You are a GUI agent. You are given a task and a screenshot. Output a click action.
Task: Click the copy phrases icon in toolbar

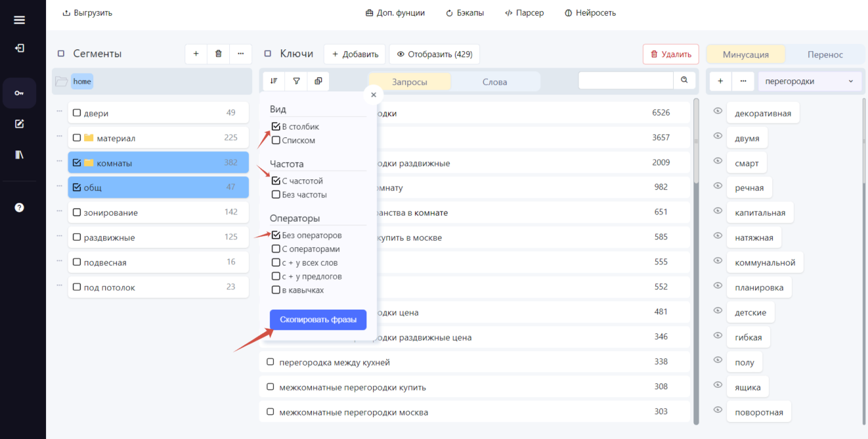(318, 81)
